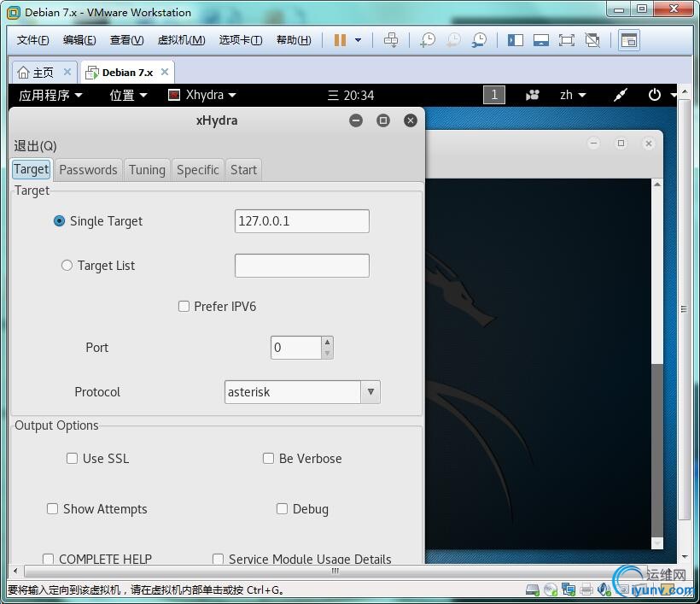Check the COMPLETE HELP checkbox
Viewport: 700px width, 604px height.
coord(48,559)
